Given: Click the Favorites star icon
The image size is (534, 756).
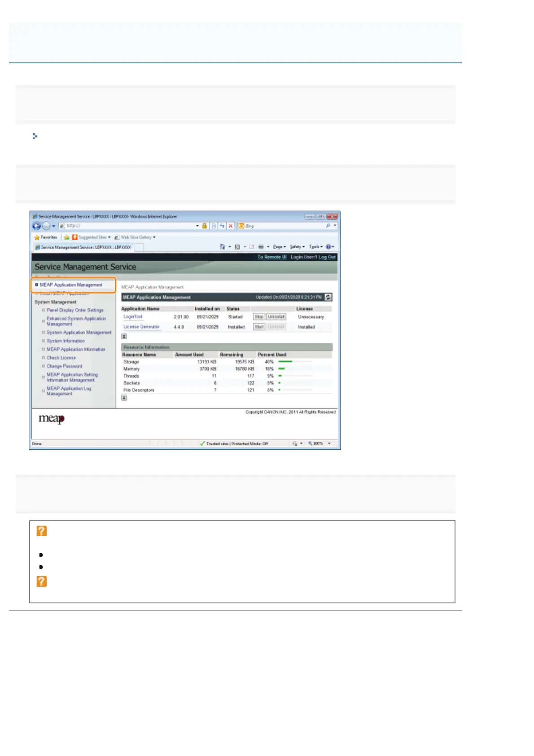Looking at the screenshot, I should pos(37,237).
